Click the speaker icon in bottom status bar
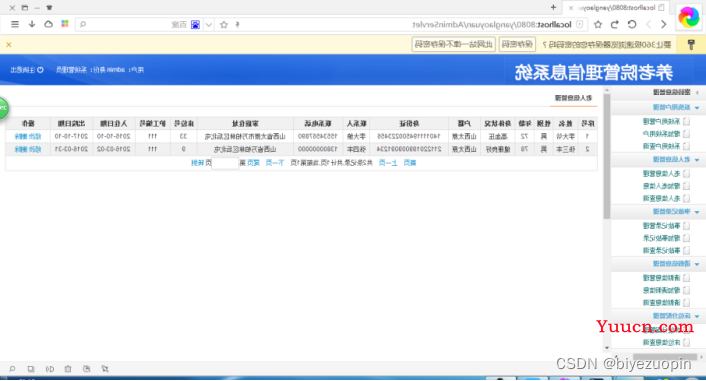The image size is (706, 381). (x=50, y=369)
